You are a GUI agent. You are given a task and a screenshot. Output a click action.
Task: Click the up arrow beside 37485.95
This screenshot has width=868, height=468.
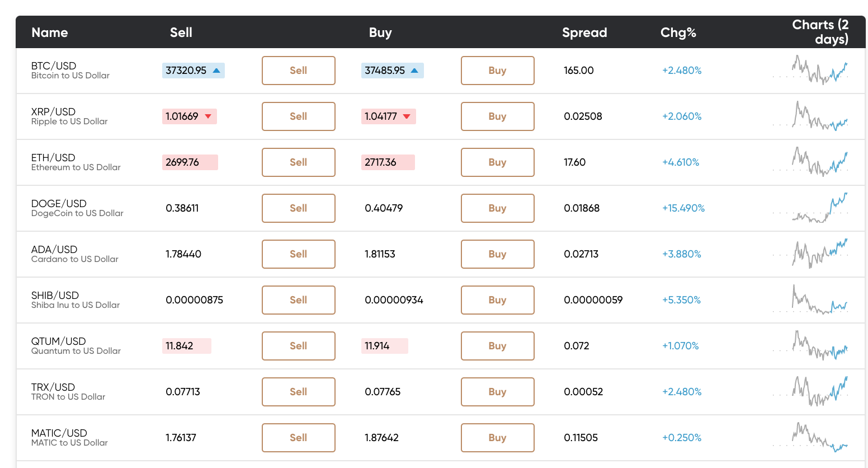[x=414, y=71]
